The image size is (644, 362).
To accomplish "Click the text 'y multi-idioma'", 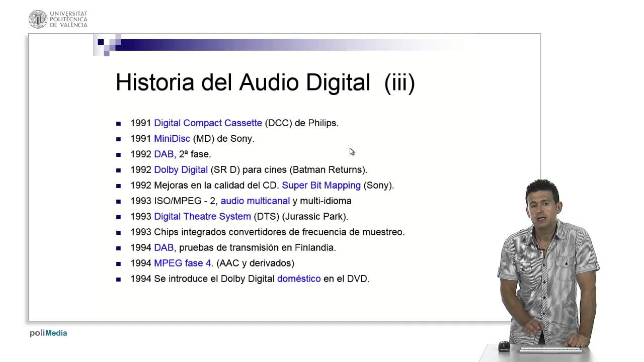I will [x=322, y=201].
